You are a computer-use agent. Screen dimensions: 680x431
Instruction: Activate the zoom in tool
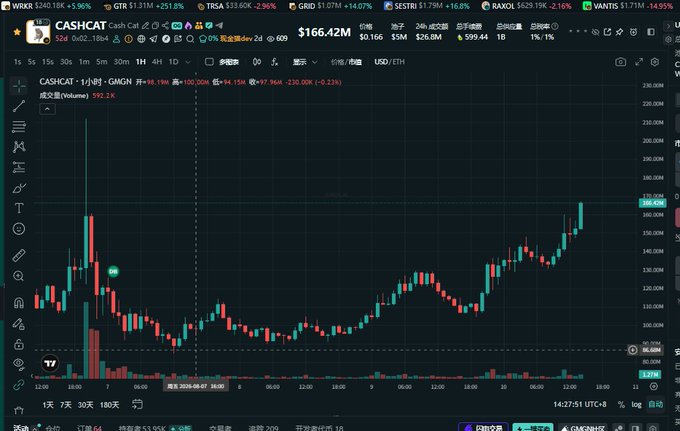click(x=19, y=276)
